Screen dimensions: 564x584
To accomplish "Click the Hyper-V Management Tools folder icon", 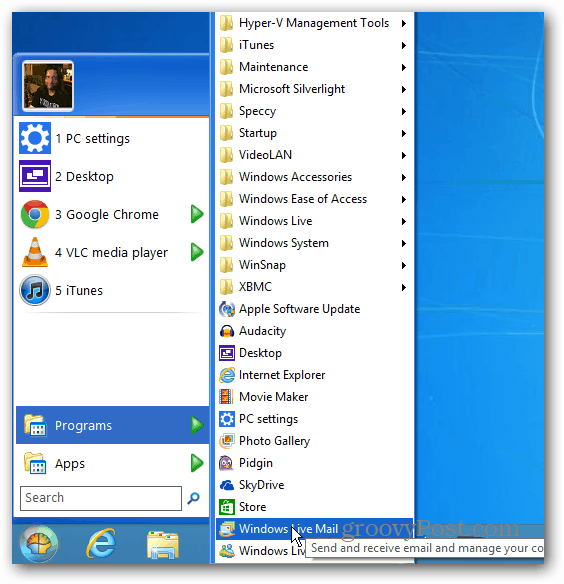I will 226,23.
